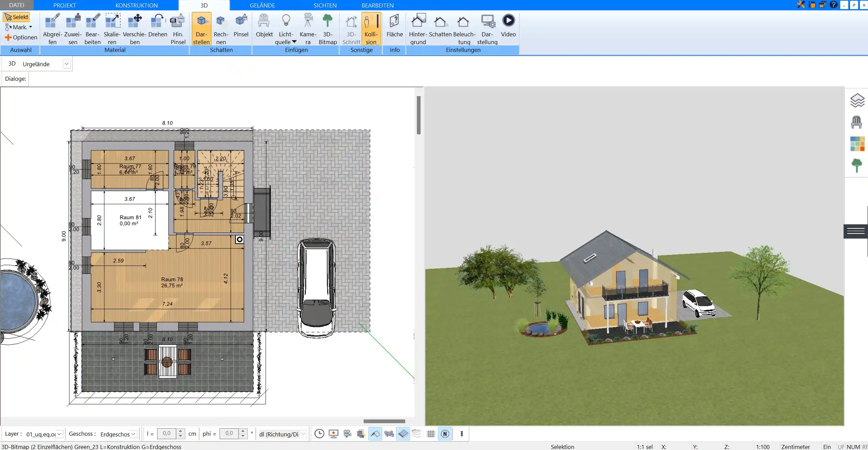Toggle the grid display button
Screen dimensions: 868x450
click(431, 434)
